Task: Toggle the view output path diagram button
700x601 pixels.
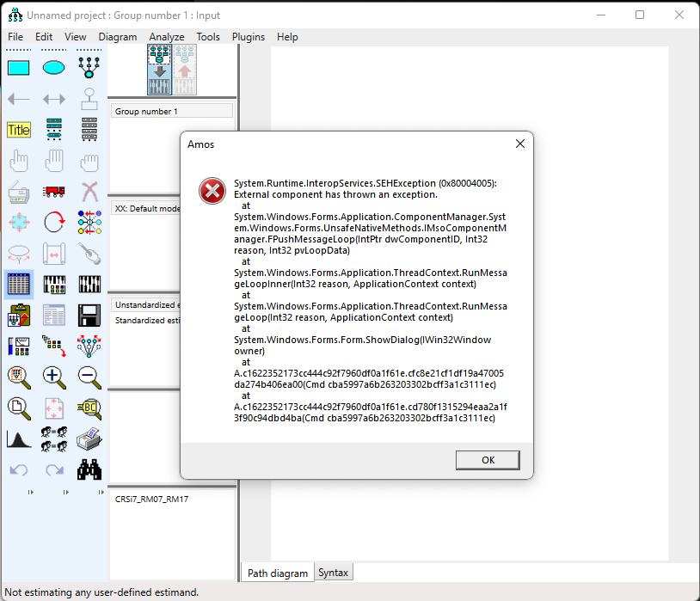Action: [x=185, y=70]
